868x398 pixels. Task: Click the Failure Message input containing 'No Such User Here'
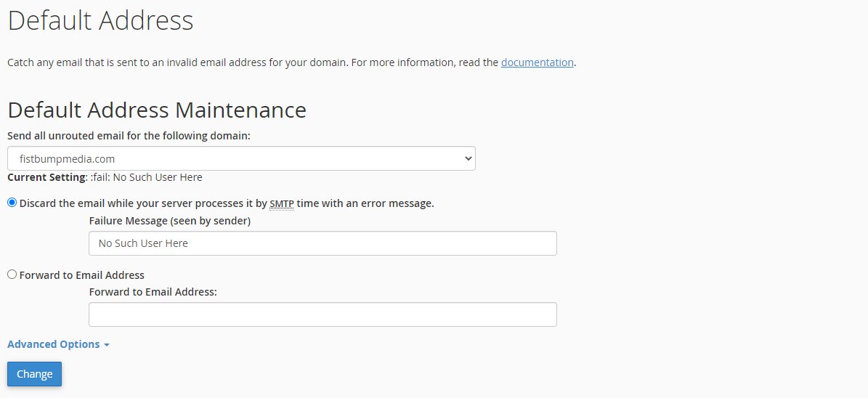click(323, 243)
